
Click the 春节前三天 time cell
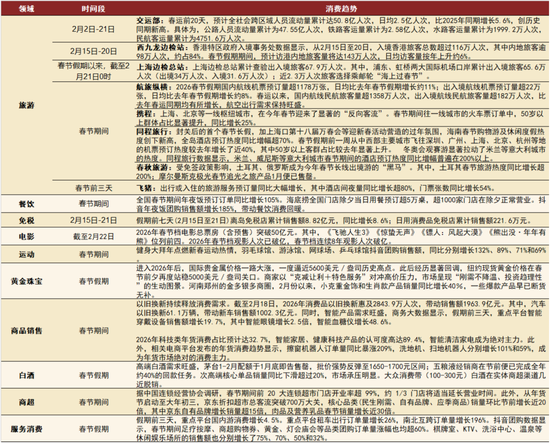click(93, 188)
